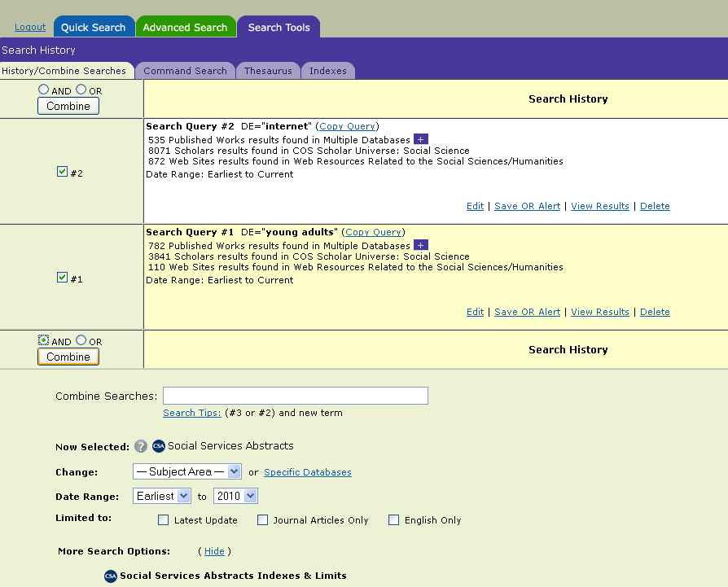The height and width of the screenshot is (587, 728).
Task: Select the bottom AND radio button
Action: tap(44, 340)
